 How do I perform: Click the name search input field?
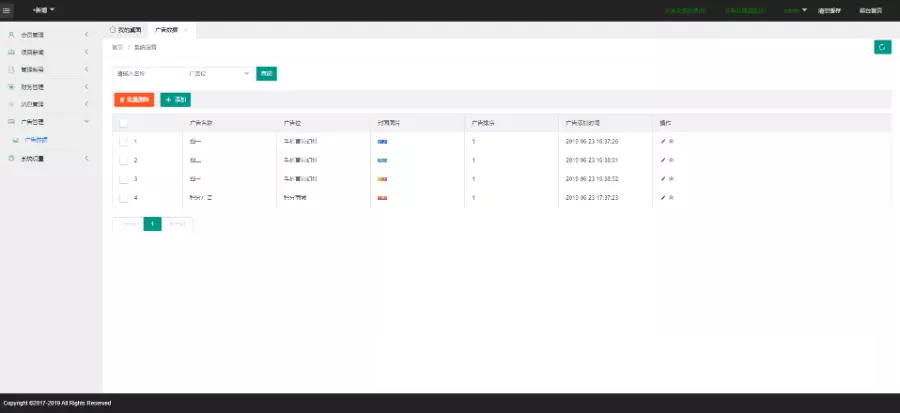(146, 73)
